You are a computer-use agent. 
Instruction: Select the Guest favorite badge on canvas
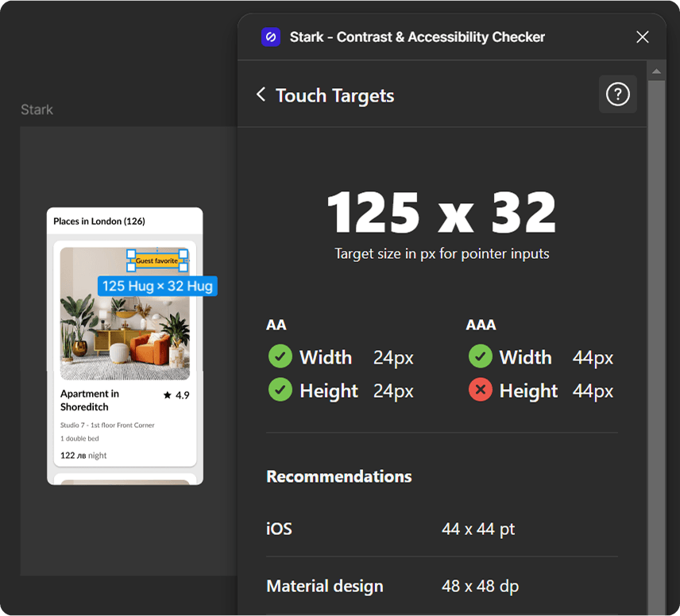[x=156, y=260]
